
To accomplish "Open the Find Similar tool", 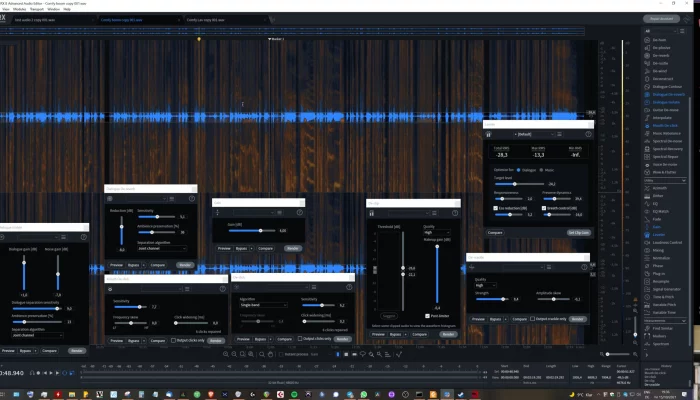I will tap(662, 328).
